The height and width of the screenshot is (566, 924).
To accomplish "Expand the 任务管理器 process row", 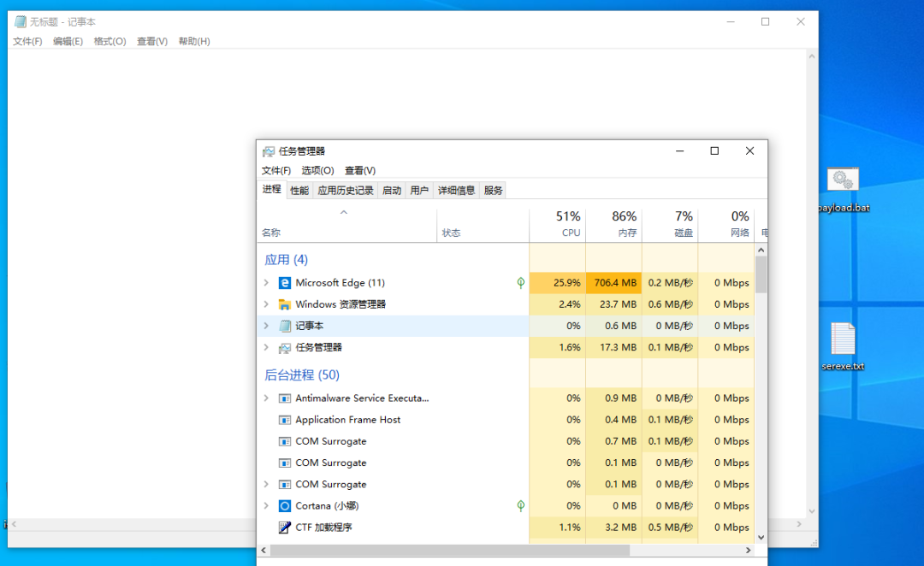I will pyautogui.click(x=266, y=347).
